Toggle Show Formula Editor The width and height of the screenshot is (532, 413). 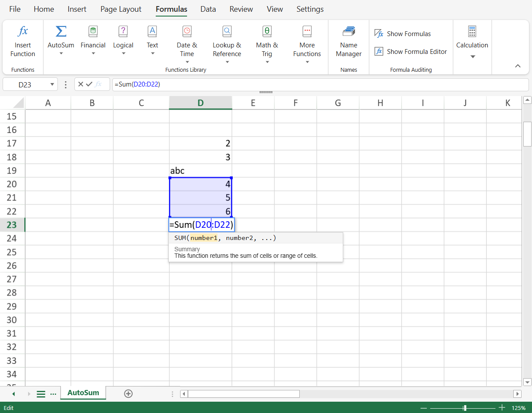(x=411, y=52)
